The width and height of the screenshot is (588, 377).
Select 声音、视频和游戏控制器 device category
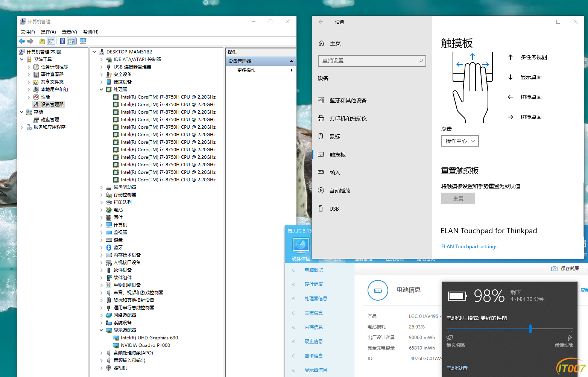point(138,292)
